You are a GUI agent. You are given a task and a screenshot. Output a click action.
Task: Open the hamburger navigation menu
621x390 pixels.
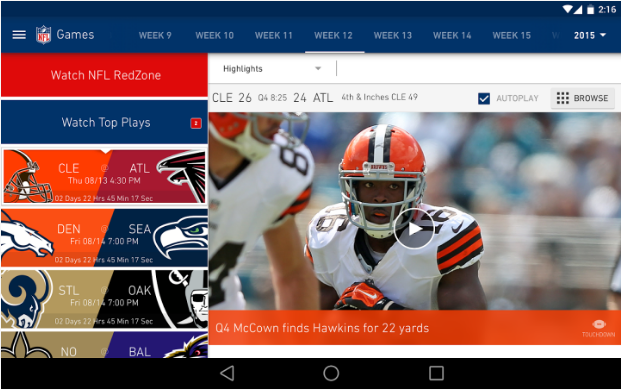click(19, 35)
